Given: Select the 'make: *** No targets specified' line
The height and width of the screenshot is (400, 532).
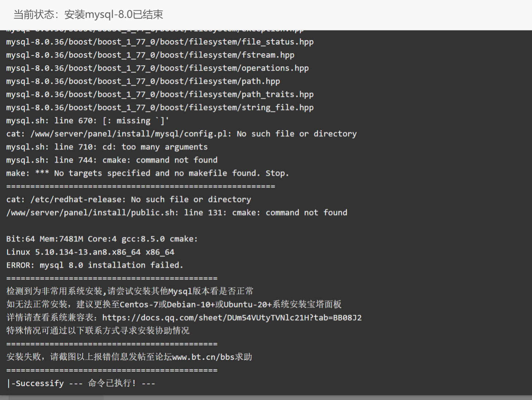Looking at the screenshot, I should point(147,173).
